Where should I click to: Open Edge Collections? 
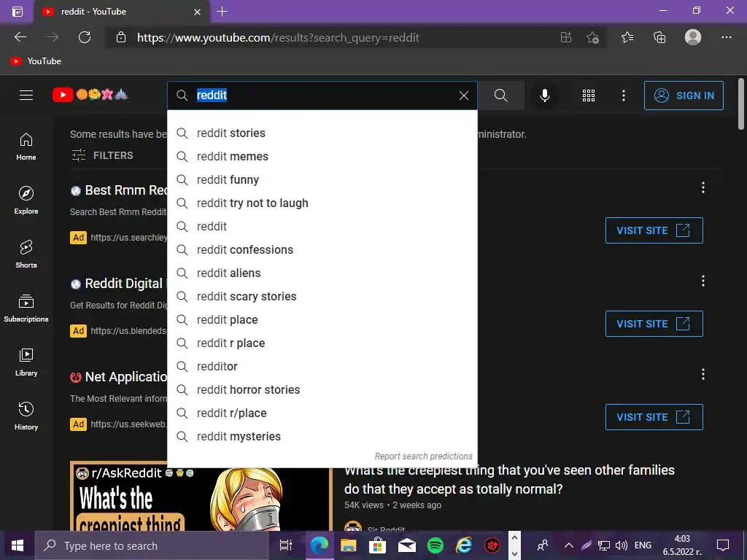tap(659, 37)
